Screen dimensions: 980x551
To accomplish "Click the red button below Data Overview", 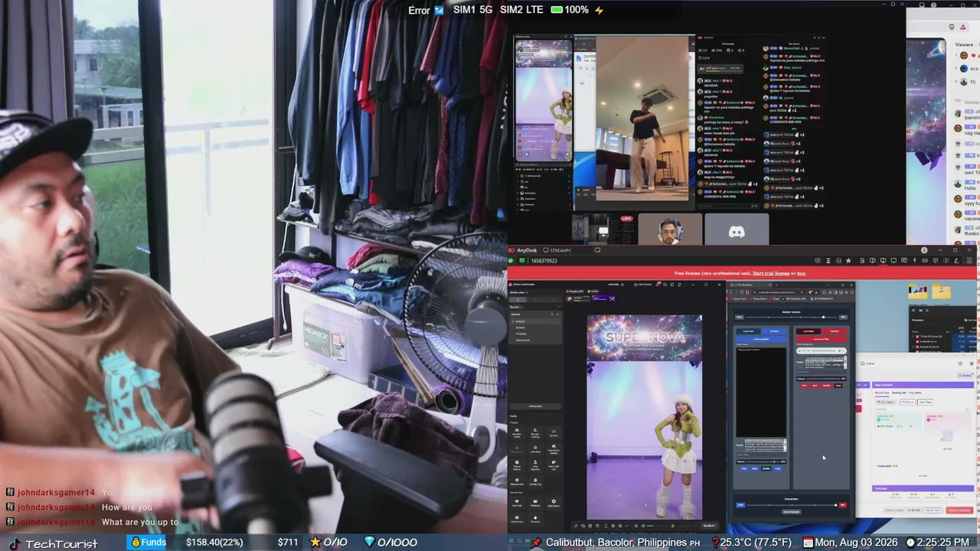I will (x=959, y=510).
